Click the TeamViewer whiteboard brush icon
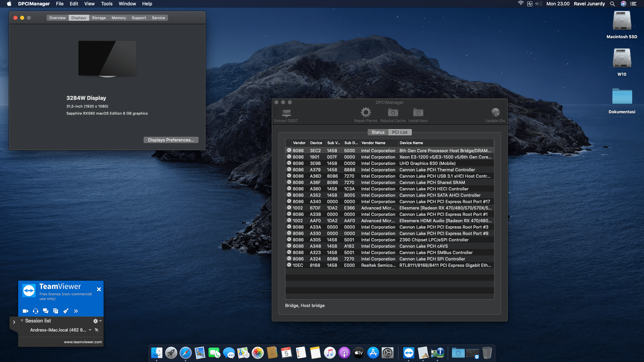The height and width of the screenshot is (362, 644). pyautogui.click(x=66, y=311)
